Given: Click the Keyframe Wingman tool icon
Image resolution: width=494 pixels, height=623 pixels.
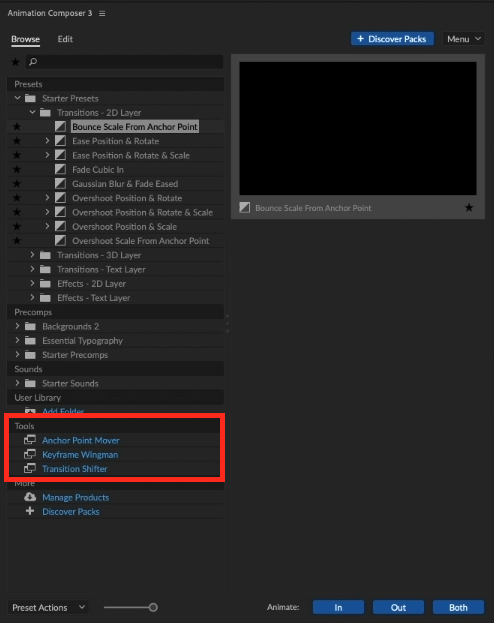Looking at the screenshot, I should tap(30, 454).
